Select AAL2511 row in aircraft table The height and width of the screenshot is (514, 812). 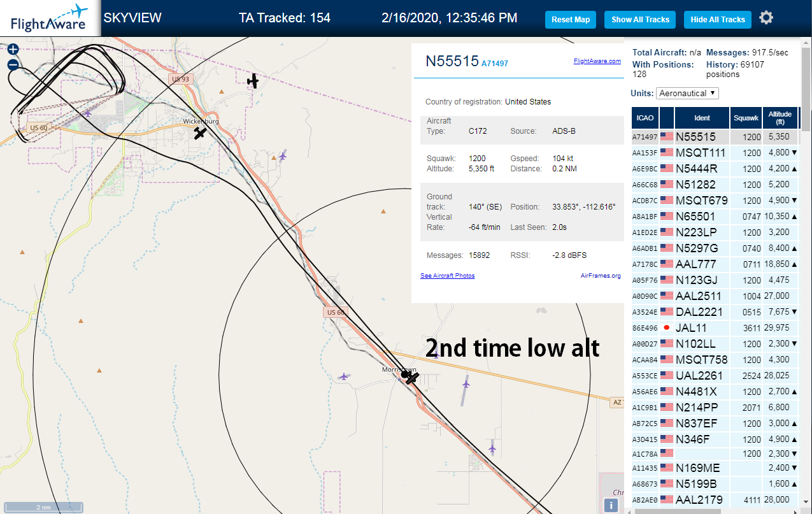point(715,296)
